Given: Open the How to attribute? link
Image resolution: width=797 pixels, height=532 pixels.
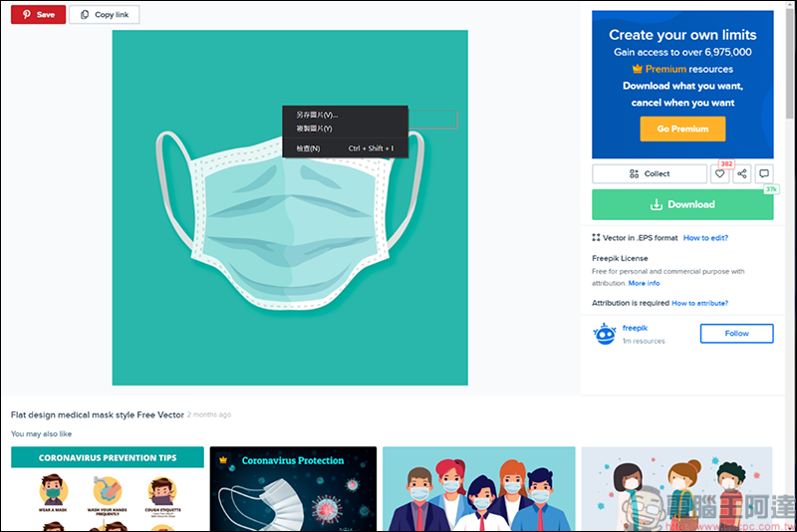Looking at the screenshot, I should tap(699, 303).
